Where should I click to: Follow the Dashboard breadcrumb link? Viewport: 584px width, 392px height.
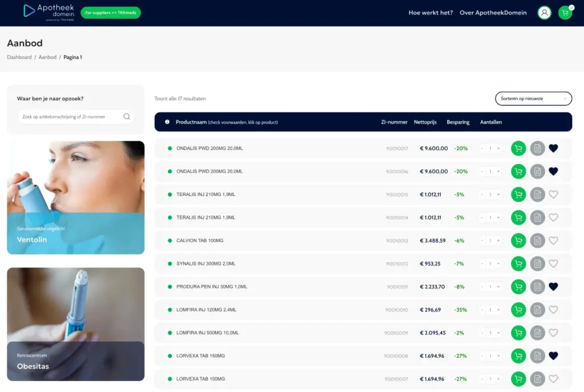pos(19,58)
